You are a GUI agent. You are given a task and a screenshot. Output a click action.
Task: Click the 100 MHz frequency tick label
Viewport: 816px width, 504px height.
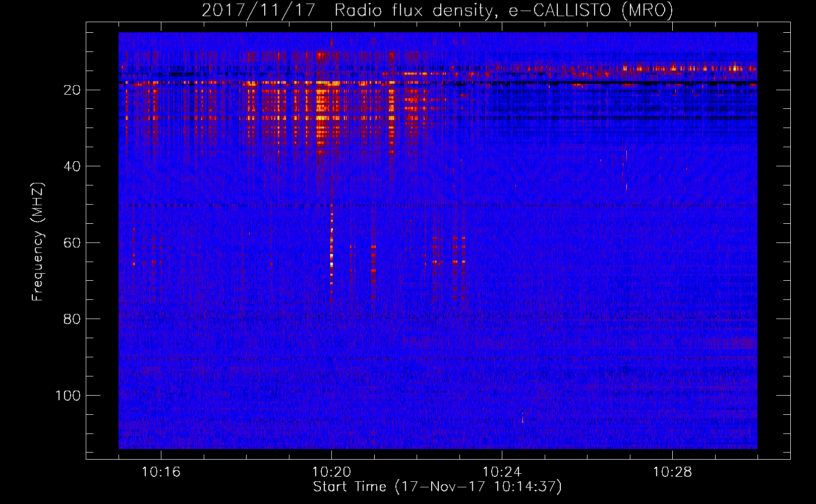[x=68, y=396]
